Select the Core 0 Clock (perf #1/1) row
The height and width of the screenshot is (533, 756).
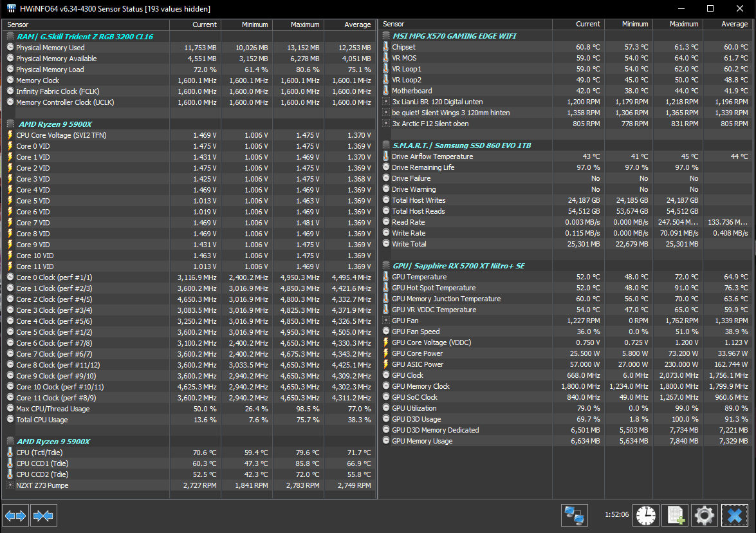pyautogui.click(x=189, y=278)
